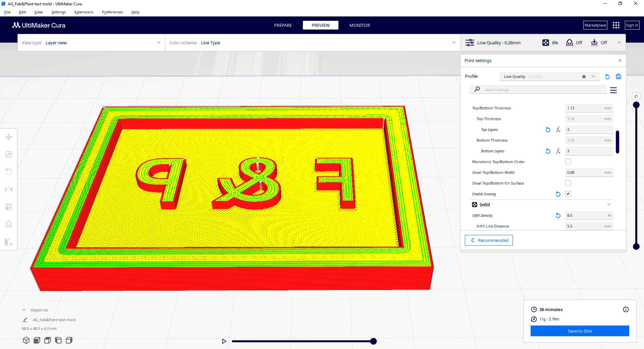644x349 pixels.
Task: Show print time information details icon
Action: pos(626,309)
